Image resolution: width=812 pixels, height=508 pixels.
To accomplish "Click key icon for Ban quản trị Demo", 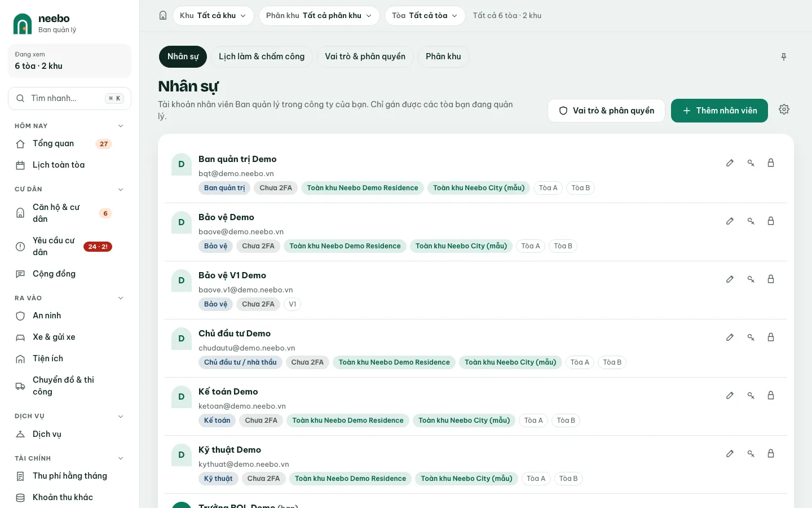I will pos(751,163).
